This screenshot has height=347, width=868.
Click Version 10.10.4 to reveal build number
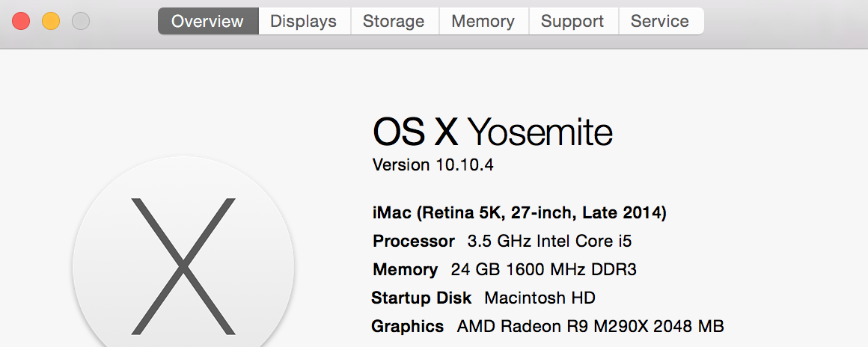pos(433,165)
